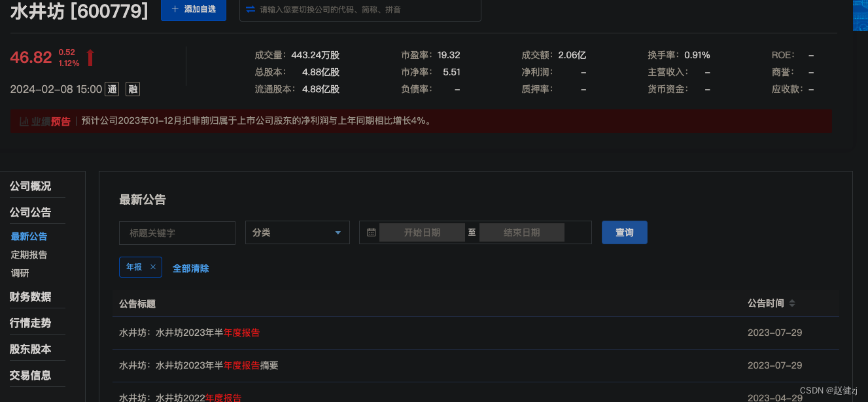Image resolution: width=868 pixels, height=402 pixels.
Task: Click the switch-company arrows icon
Action: coord(251,9)
